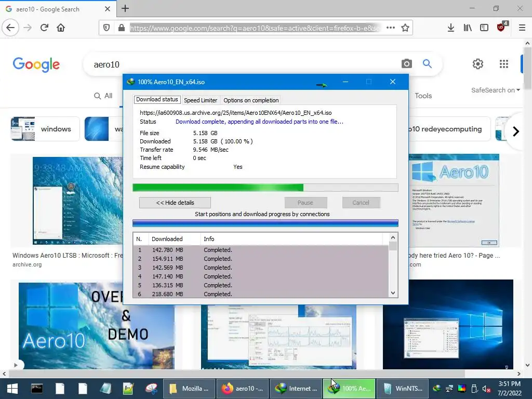
Task: Open the wave desktop image result thumbnail
Action: pyautogui.click(x=78, y=201)
